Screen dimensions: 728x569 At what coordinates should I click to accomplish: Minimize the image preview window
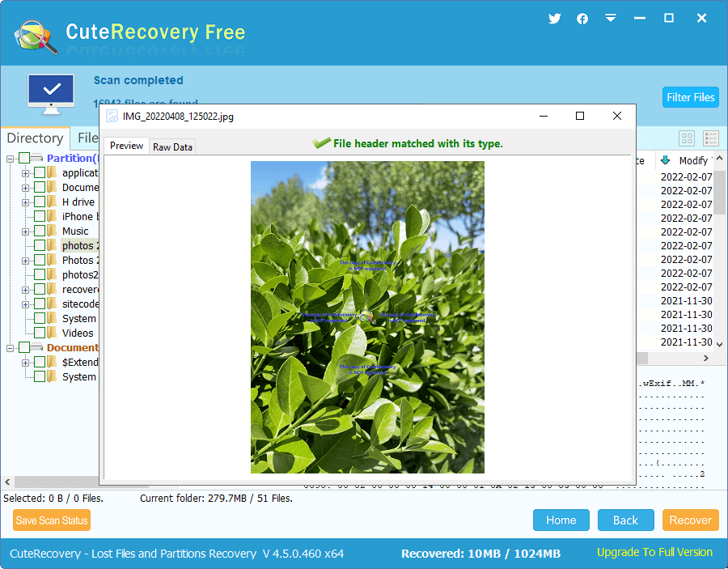pyautogui.click(x=544, y=116)
